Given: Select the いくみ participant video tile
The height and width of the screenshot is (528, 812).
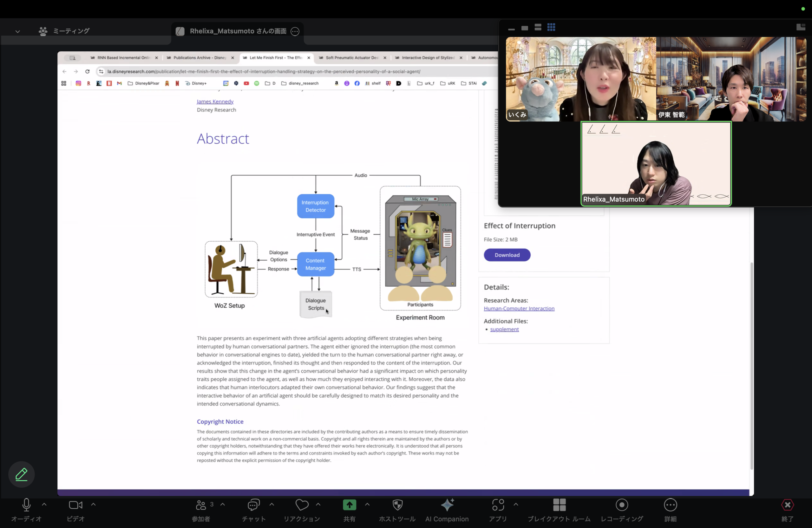Looking at the screenshot, I should click(581, 79).
